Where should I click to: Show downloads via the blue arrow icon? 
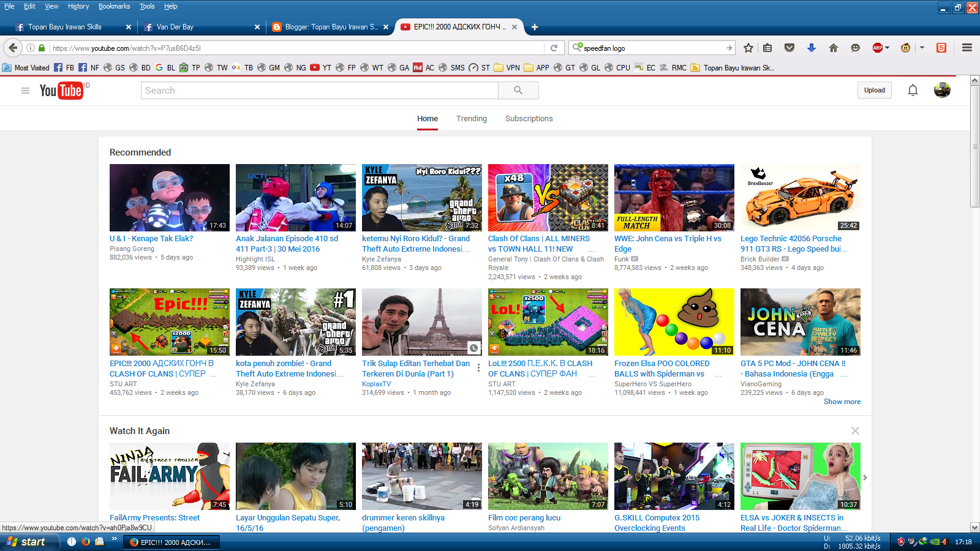[812, 48]
